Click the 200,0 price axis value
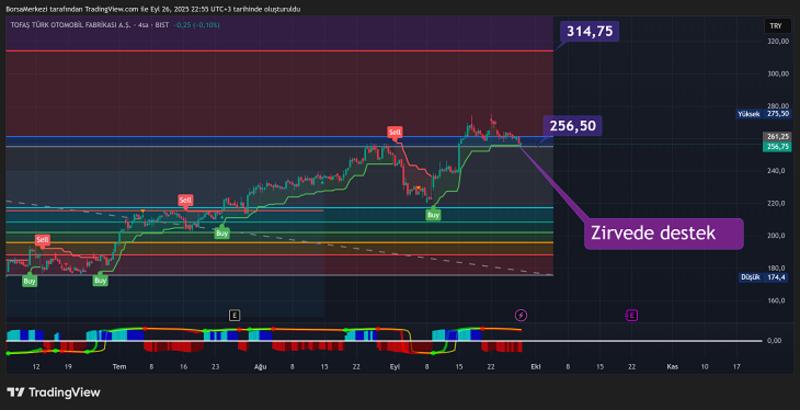 pos(778,236)
